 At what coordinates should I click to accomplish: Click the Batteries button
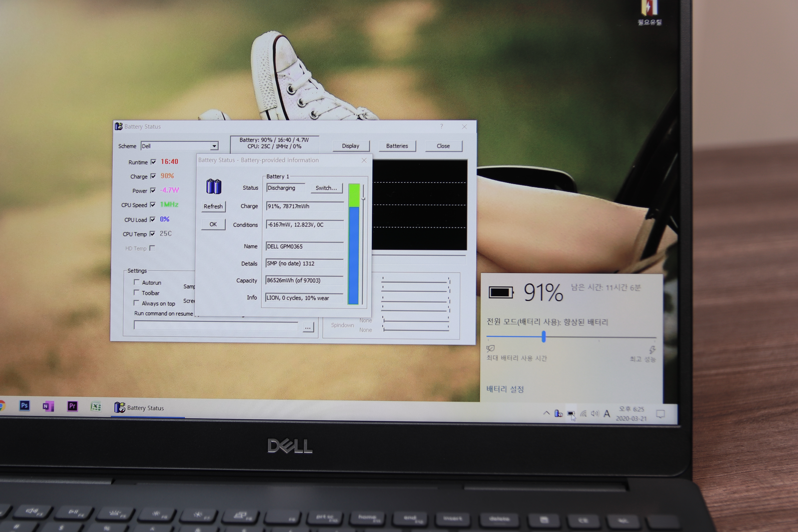click(397, 146)
